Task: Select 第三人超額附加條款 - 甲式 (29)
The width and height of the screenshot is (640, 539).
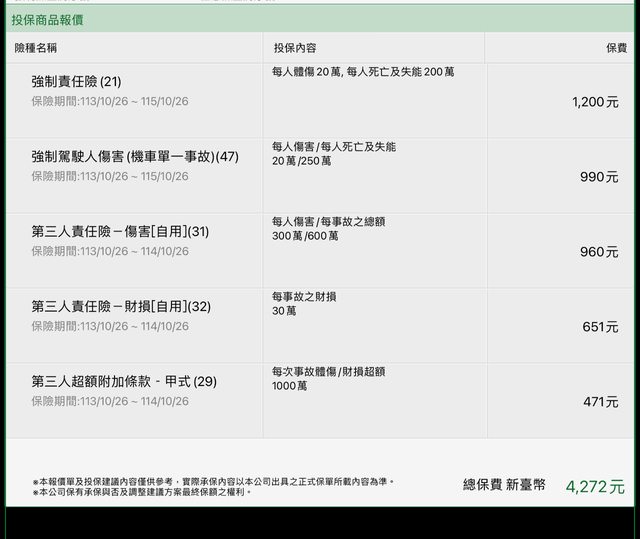Action: click(x=124, y=382)
